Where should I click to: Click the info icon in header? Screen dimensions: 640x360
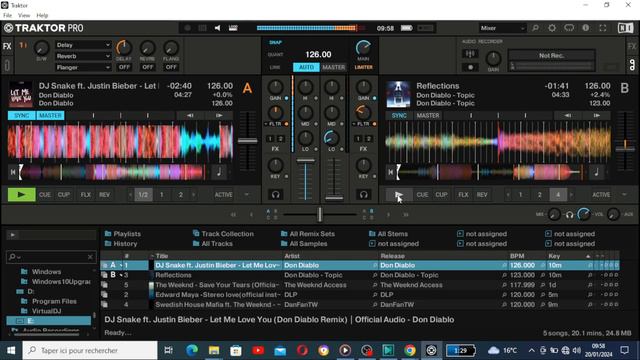(586, 28)
